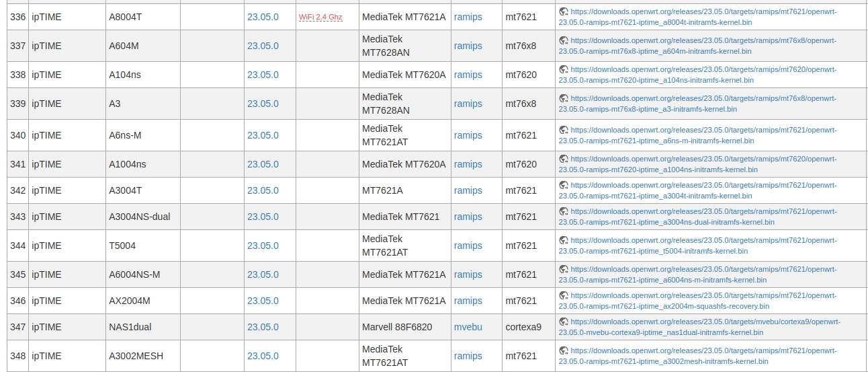This screenshot has height=372, width=868.
Task: Open 23.05.0 release link for A8004T
Action: [263, 17]
